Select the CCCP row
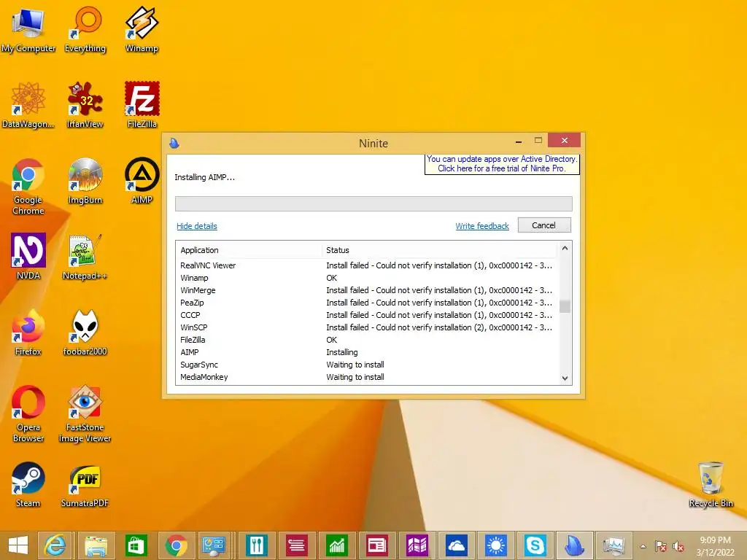The image size is (747, 560). (x=367, y=315)
